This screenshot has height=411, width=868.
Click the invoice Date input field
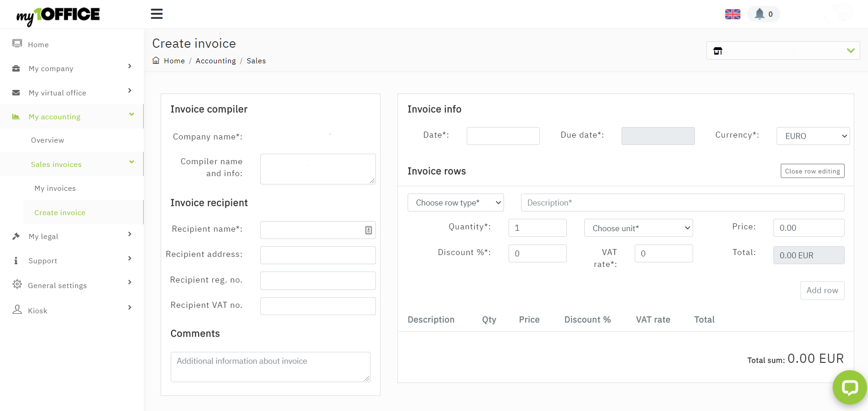(x=503, y=136)
